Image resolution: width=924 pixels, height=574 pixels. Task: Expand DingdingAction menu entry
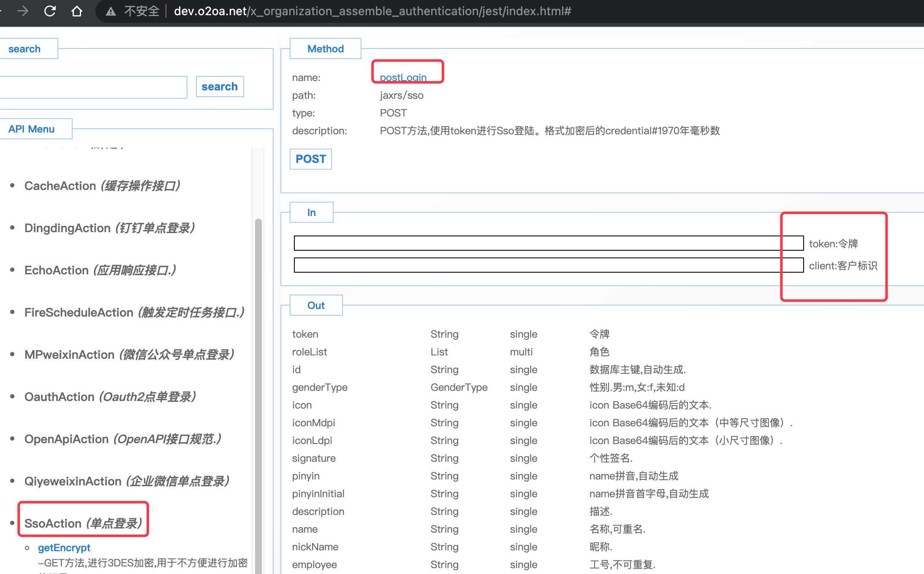[x=109, y=228]
